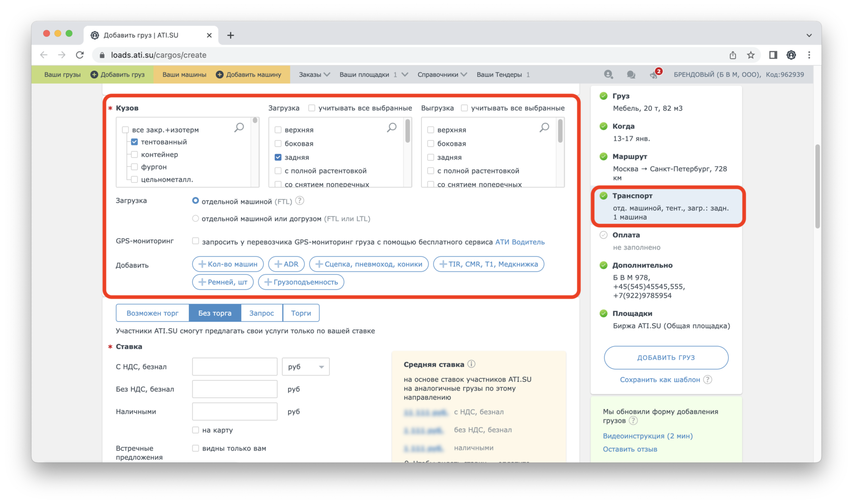853x504 pixels.
Task: Check the все закр.+изотерм checkbox
Action: pos(125,130)
